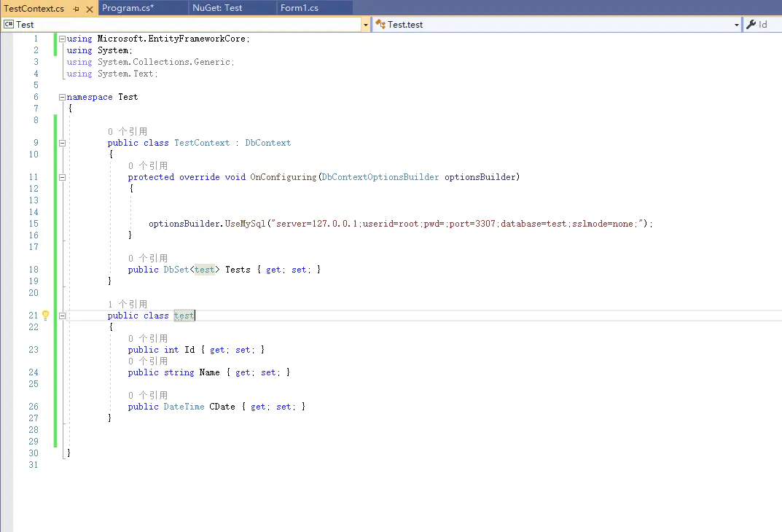Open the Test project scope dropdown
782x532 pixels.
pos(366,25)
